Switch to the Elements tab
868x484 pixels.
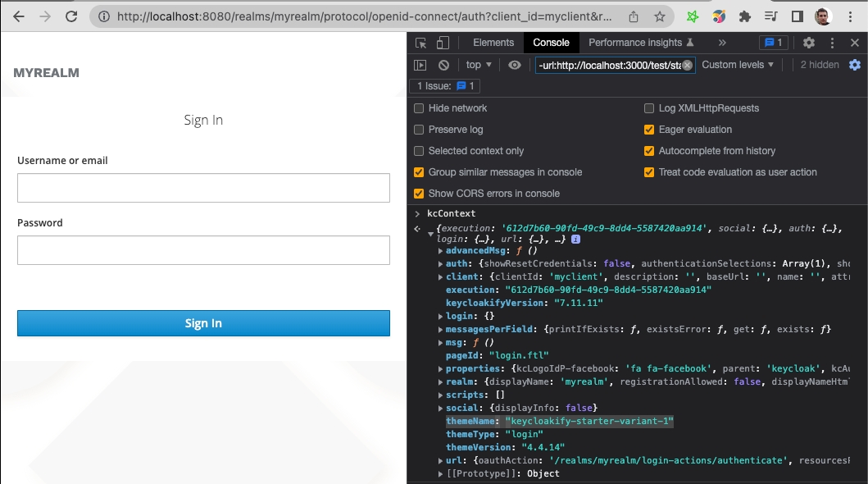493,43
